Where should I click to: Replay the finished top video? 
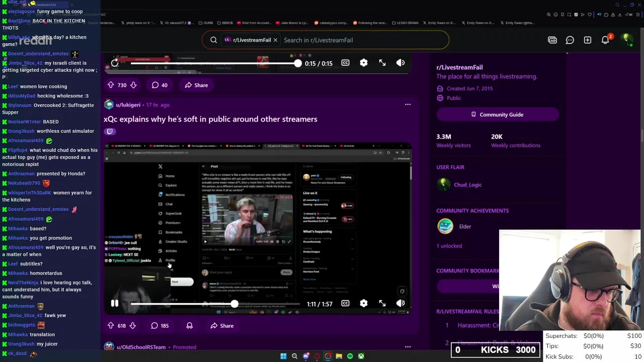point(115,63)
